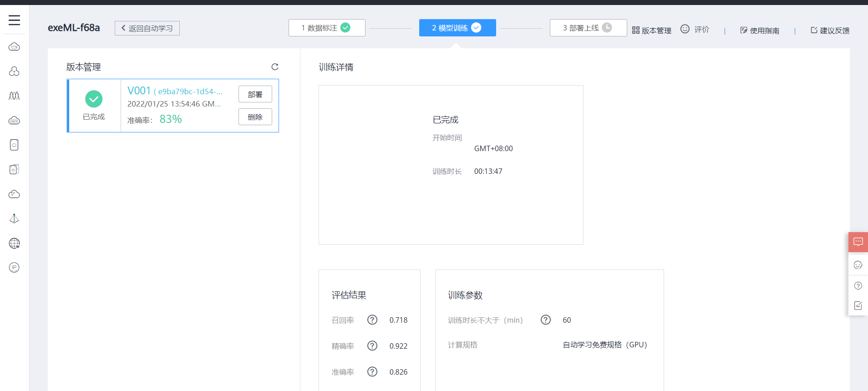Open 版本管理 in the top toolbar
This screenshot has width=868, height=391.
652,30
